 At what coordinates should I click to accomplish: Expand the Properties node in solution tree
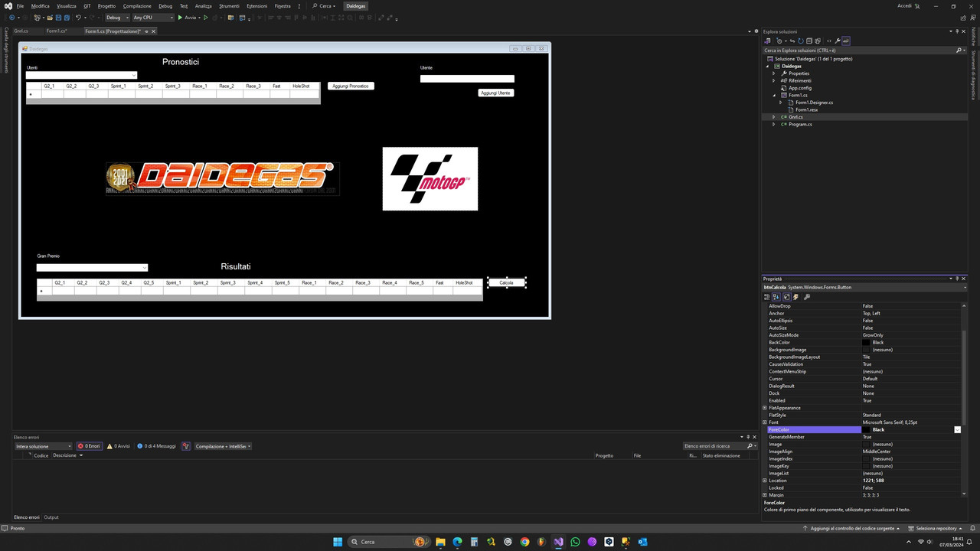tap(774, 73)
